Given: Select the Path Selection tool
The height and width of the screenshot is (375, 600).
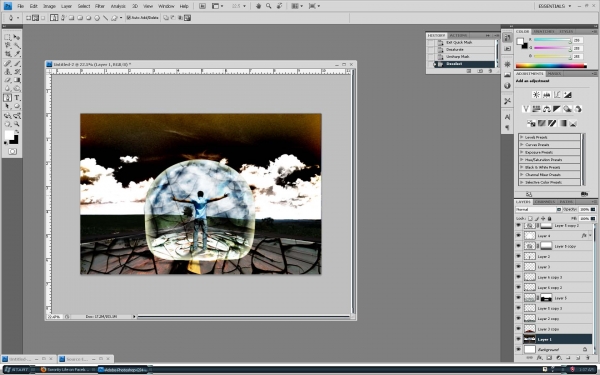Looking at the screenshot, I should 7,106.
